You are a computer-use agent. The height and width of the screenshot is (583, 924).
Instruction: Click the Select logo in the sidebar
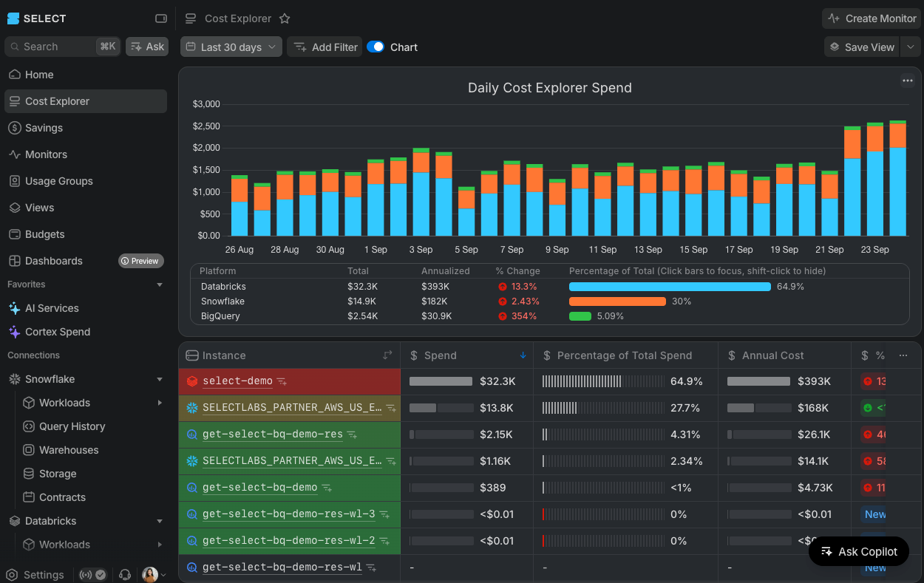[37, 18]
